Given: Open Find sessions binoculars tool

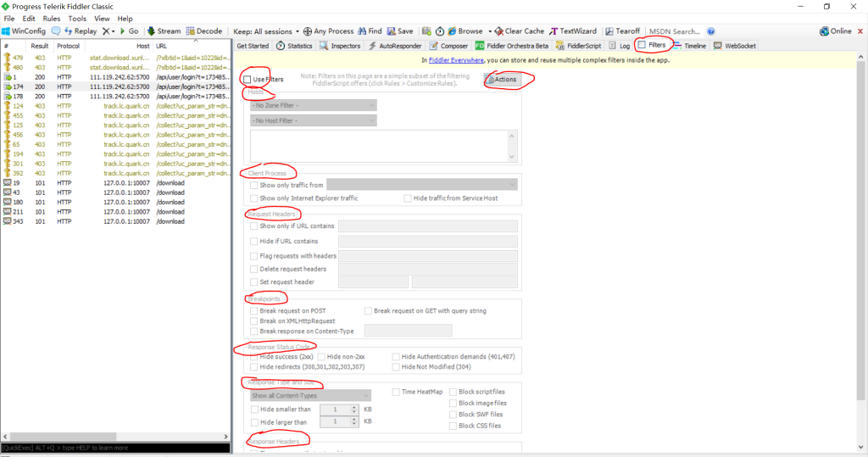Looking at the screenshot, I should point(370,31).
